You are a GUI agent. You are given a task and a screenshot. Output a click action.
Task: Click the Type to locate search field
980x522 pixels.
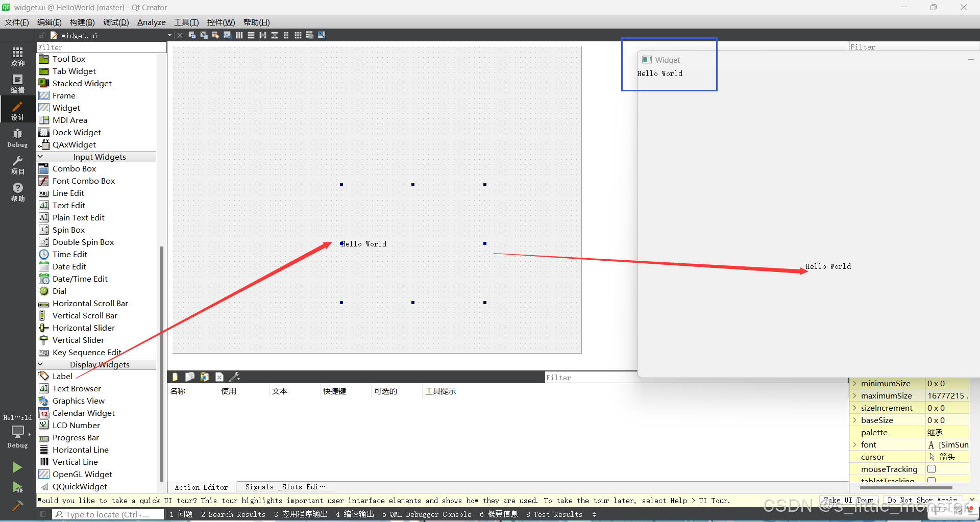[x=108, y=514]
